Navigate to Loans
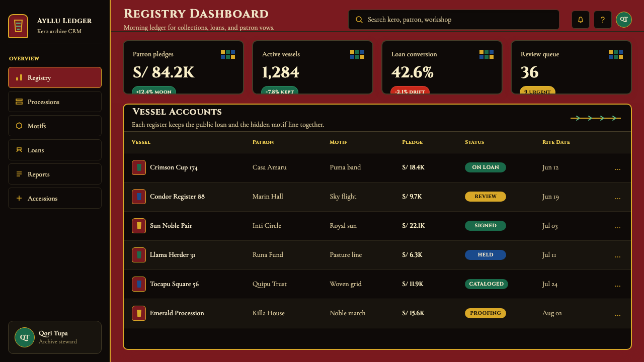This screenshot has height=362, width=644. coord(55,150)
